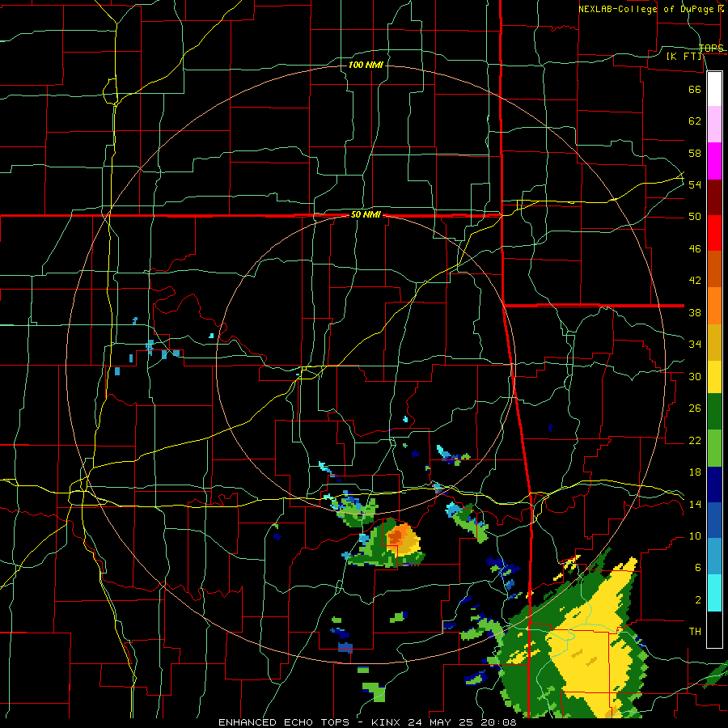Click the "2" legend value
Viewport: 728px width, 728px height.
[x=697, y=600]
